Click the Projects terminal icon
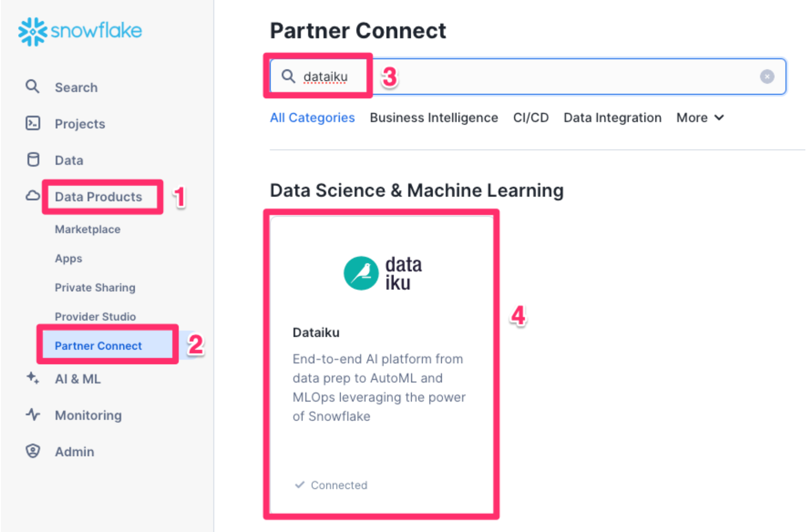The width and height of the screenshot is (812, 532). [x=33, y=123]
